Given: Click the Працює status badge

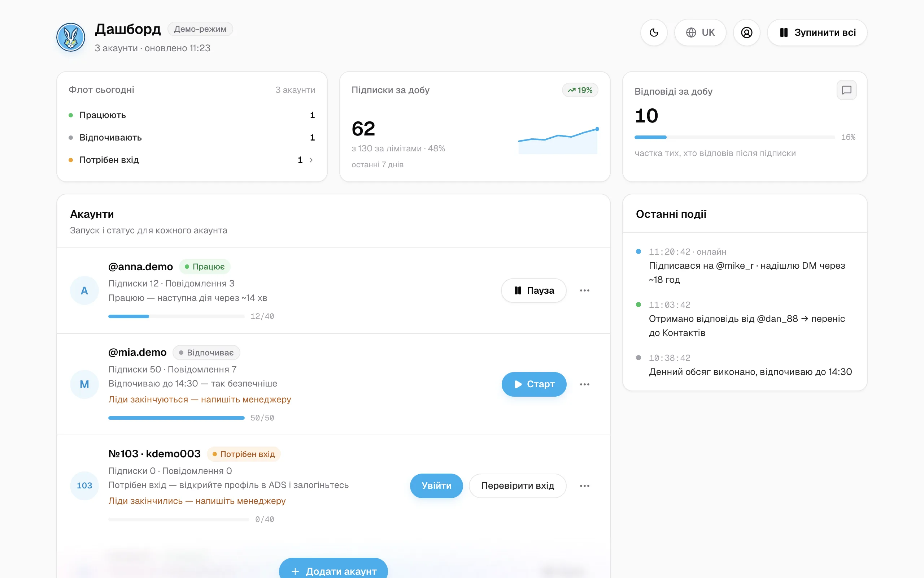Looking at the screenshot, I should pyautogui.click(x=205, y=267).
